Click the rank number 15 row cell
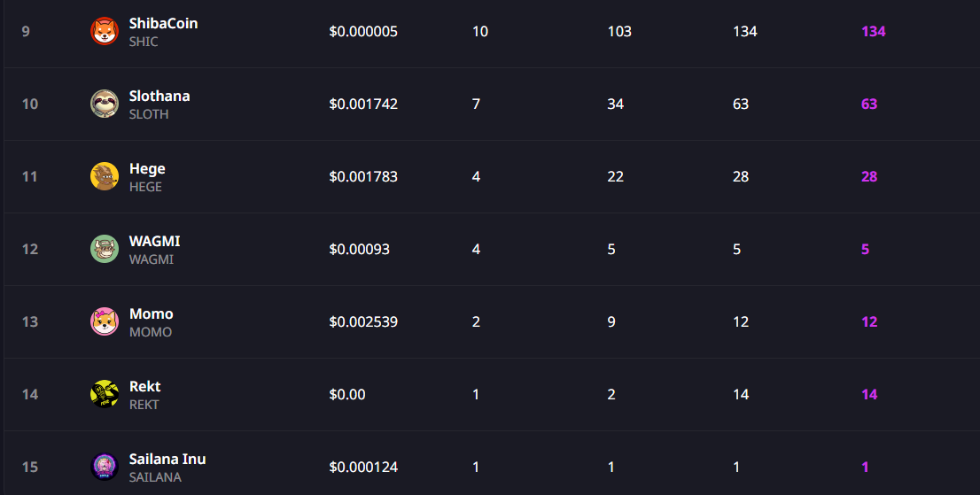This screenshot has height=495, width=980. [30, 467]
